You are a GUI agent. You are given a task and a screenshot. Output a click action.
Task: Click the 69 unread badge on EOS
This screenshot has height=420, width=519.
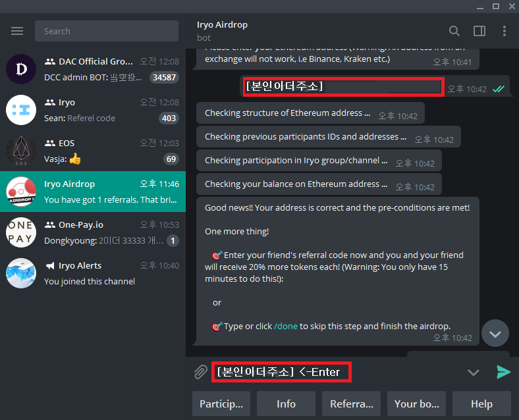171,159
